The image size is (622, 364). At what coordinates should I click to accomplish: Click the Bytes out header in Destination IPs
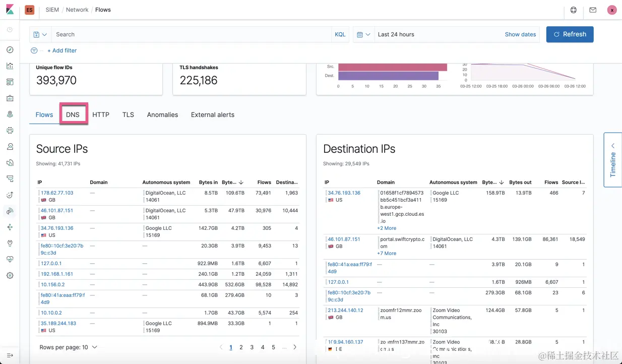coord(520,183)
